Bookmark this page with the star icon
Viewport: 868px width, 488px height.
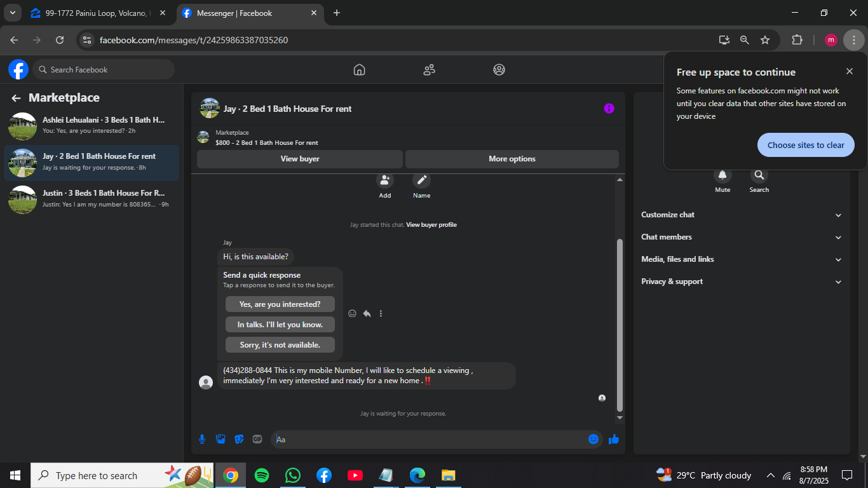(765, 40)
